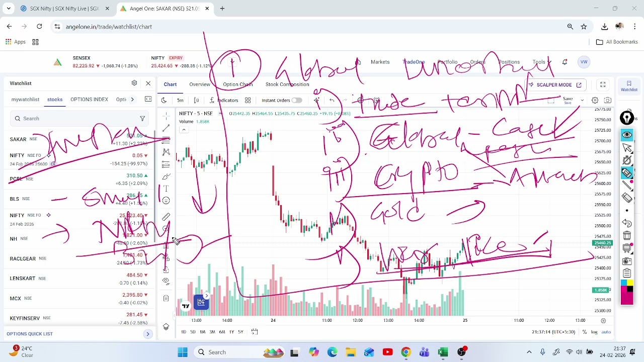Select the chart Text tool

click(166, 189)
